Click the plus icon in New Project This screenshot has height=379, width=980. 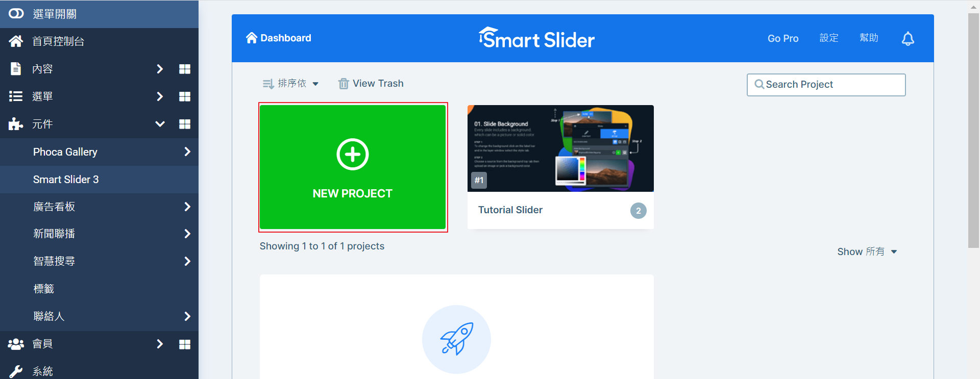tap(353, 154)
